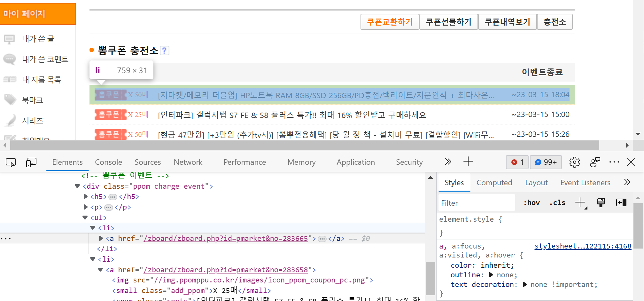Expand the p element node
This screenshot has height=301, width=644.
pos(85,207)
